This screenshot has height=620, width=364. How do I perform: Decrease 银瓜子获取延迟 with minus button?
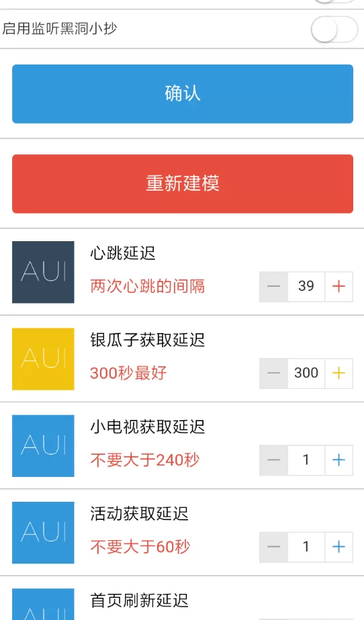273,373
